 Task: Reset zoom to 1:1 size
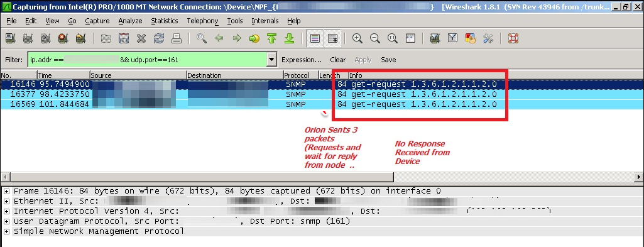[x=392, y=38]
